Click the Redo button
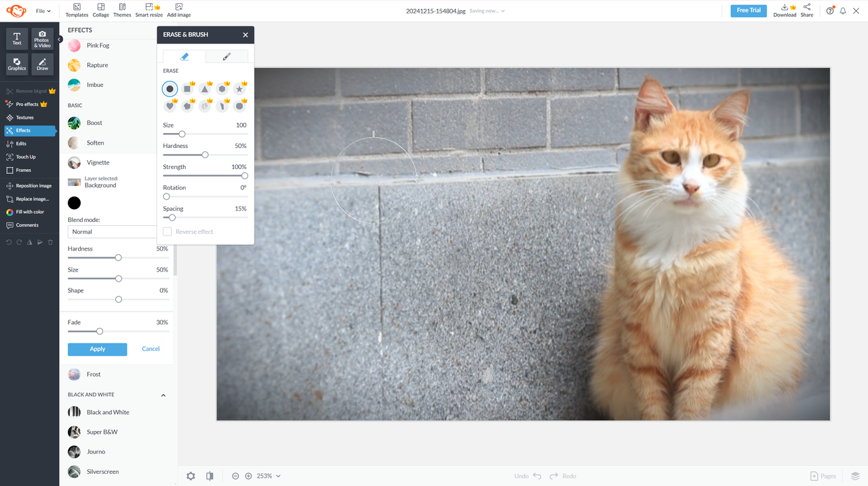 tap(563, 476)
